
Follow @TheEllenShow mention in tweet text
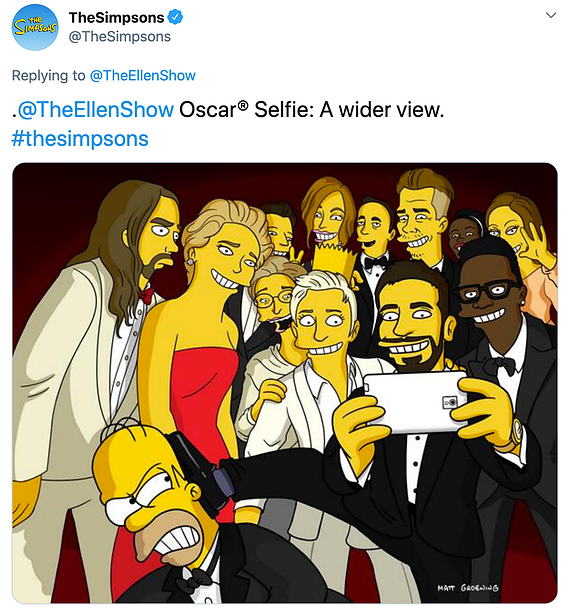[x=96, y=109]
